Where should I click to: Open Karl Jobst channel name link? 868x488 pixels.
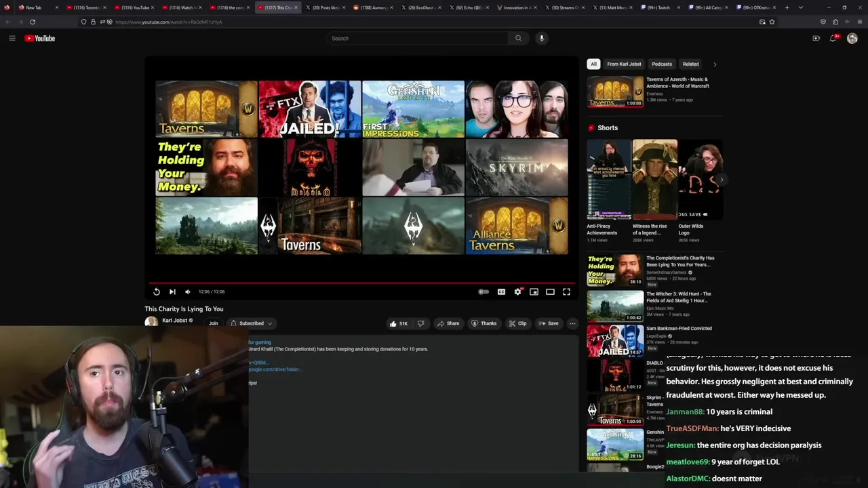click(174, 321)
